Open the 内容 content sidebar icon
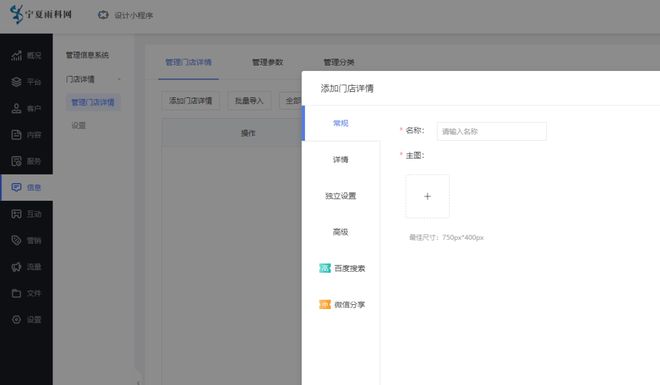 16,135
